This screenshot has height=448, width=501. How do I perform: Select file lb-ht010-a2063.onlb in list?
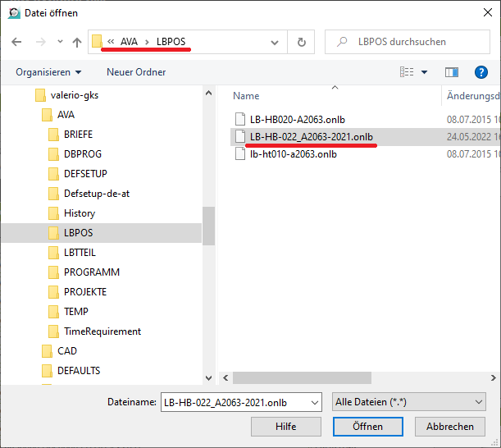coord(293,153)
